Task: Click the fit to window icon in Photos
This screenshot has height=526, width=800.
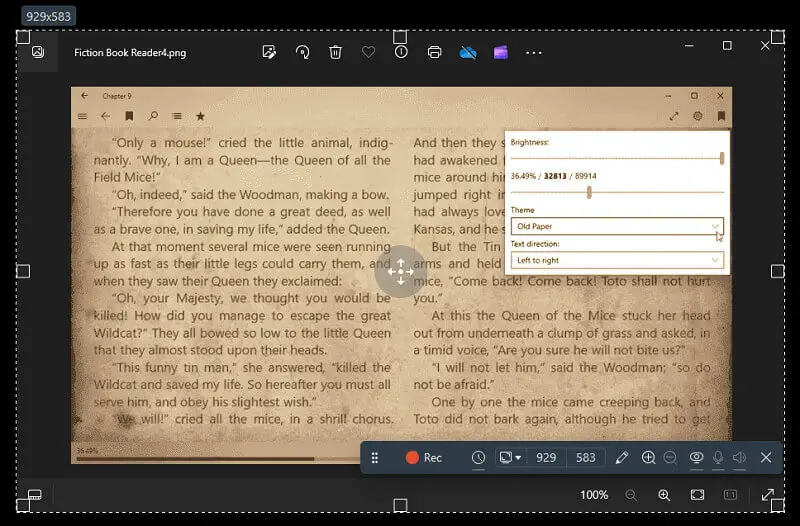Action: click(697, 495)
